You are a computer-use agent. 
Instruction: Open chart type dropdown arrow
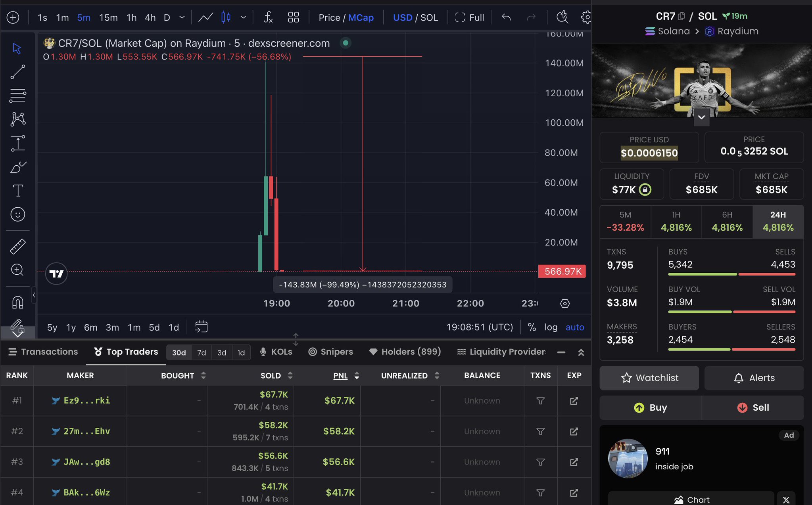(x=244, y=17)
